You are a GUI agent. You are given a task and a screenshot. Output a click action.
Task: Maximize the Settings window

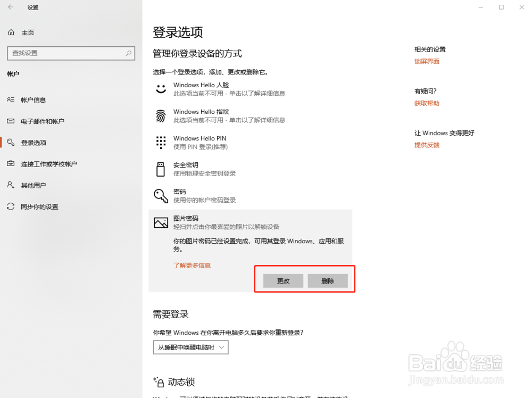coord(501,7)
